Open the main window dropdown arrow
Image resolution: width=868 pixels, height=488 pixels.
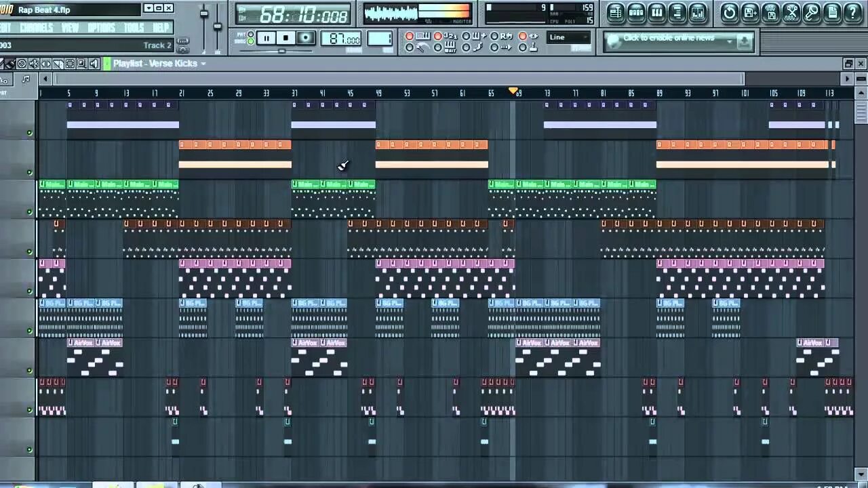pyautogui.click(x=149, y=8)
